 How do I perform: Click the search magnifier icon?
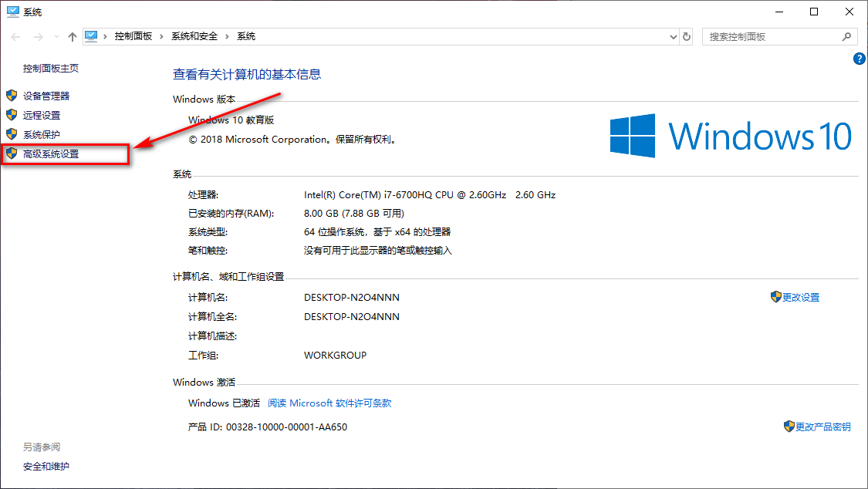click(846, 36)
